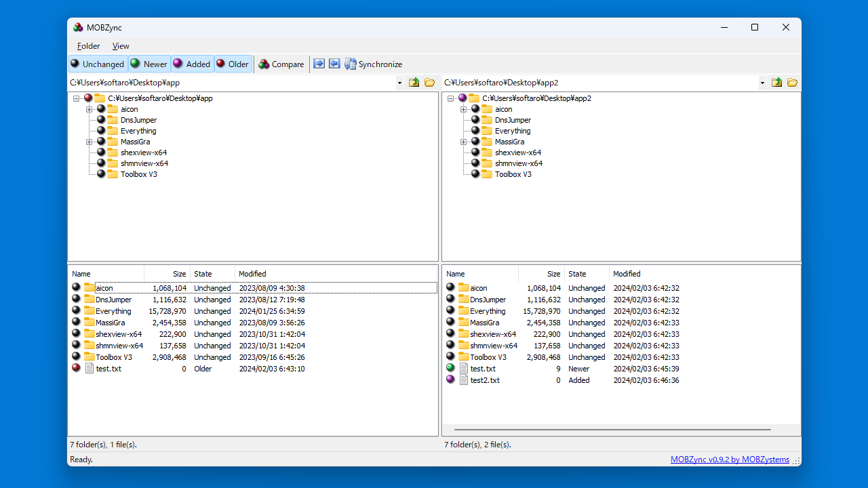Click the purple Added ball beside test2.txt

click(450, 380)
